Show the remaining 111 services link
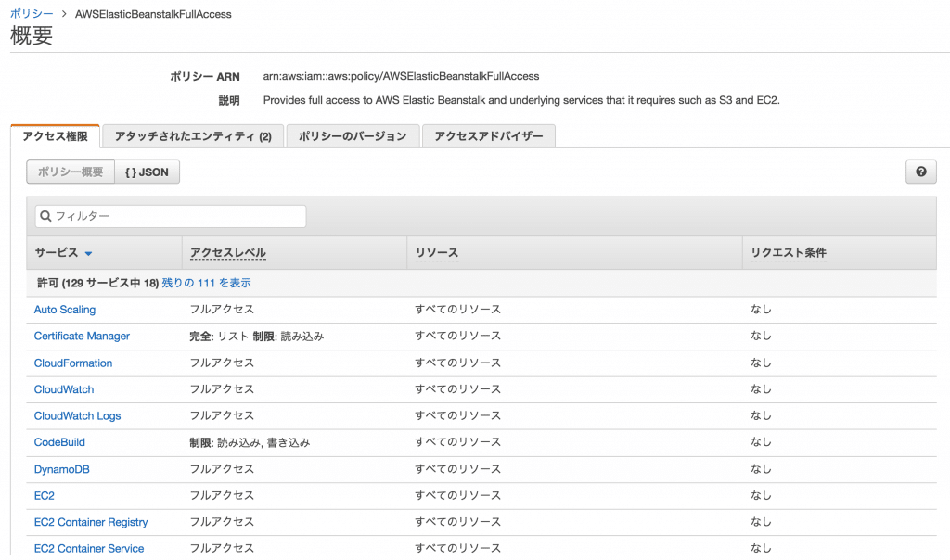This screenshot has height=560, width=950. click(x=206, y=283)
